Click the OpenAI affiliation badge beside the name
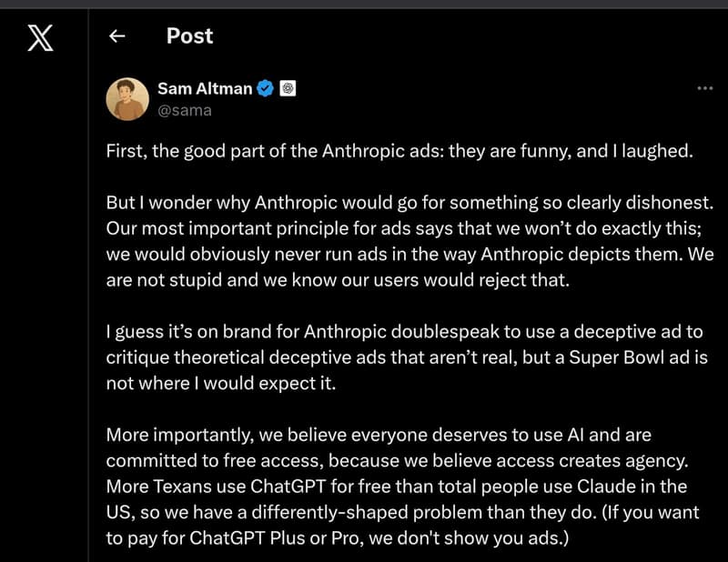 pyautogui.click(x=288, y=88)
